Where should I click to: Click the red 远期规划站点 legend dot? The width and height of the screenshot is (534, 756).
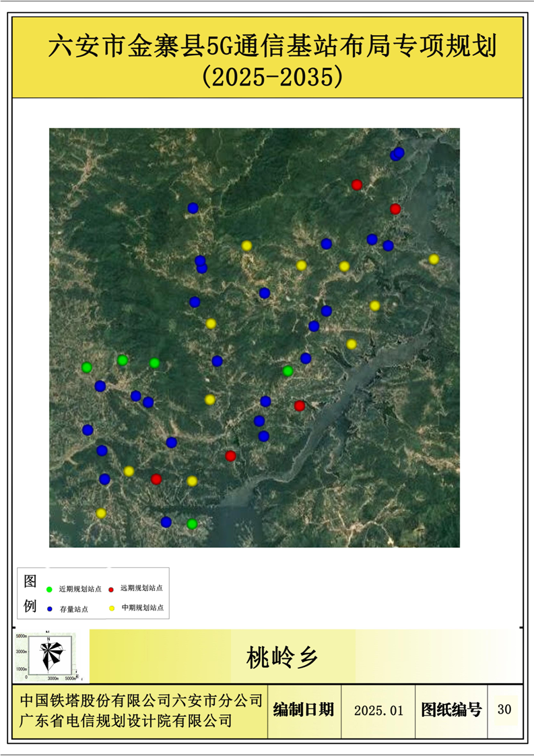coord(111,589)
